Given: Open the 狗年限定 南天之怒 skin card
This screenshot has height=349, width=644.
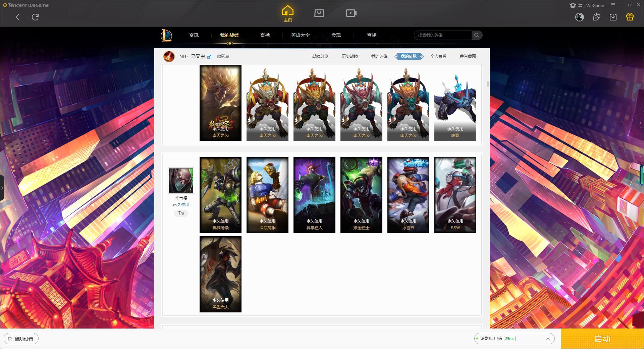Looking at the screenshot, I should point(220,103).
